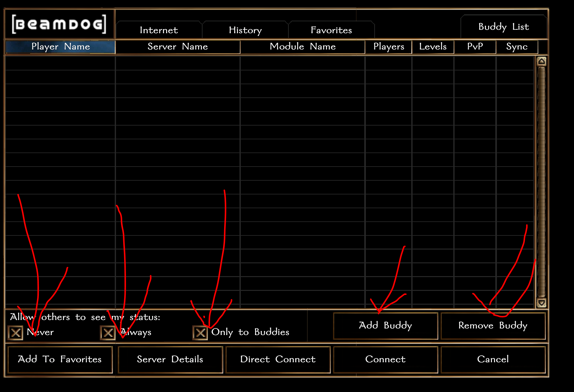
Task: Click the Cancel button
Action: coord(493,359)
